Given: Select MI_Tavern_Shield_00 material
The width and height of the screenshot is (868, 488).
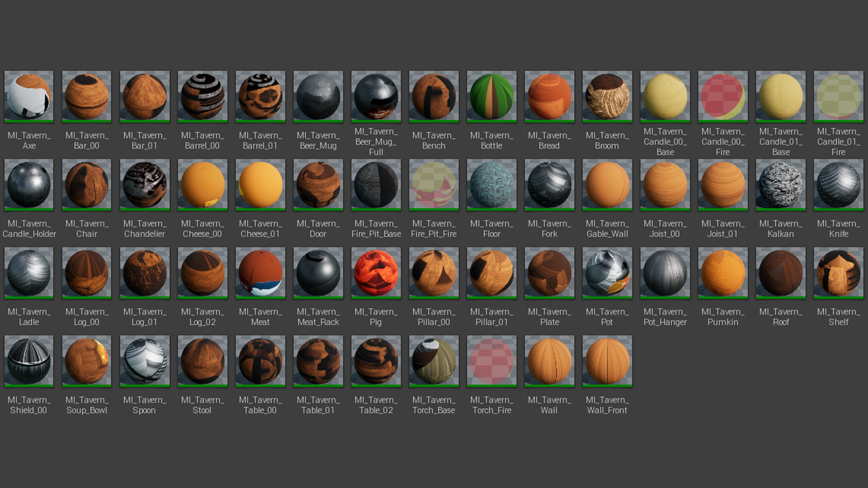Looking at the screenshot, I should pyautogui.click(x=29, y=361).
